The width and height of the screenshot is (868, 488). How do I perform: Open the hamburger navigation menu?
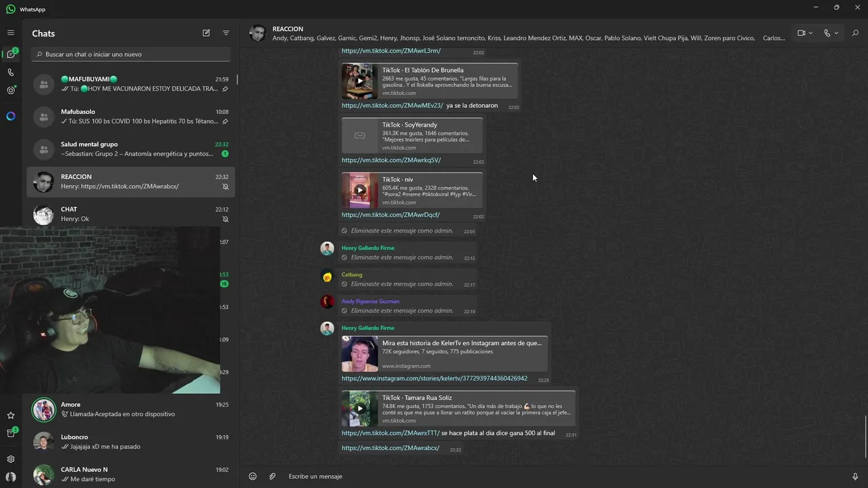click(11, 33)
